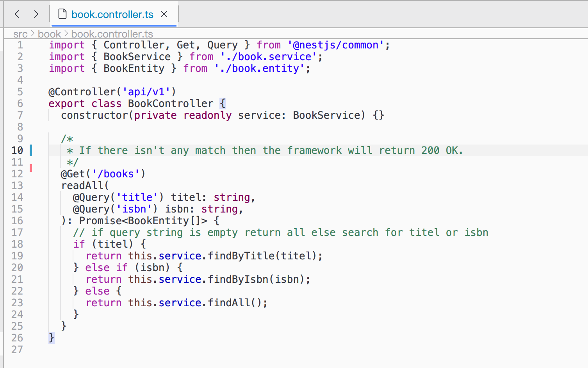Click the readAll method name
The image size is (588, 368).
point(82,186)
